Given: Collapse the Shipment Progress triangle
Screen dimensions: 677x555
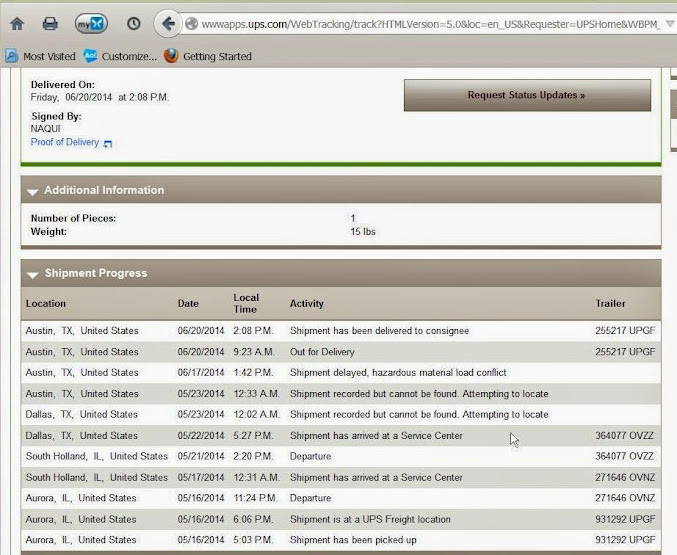Looking at the screenshot, I should pyautogui.click(x=32, y=275).
